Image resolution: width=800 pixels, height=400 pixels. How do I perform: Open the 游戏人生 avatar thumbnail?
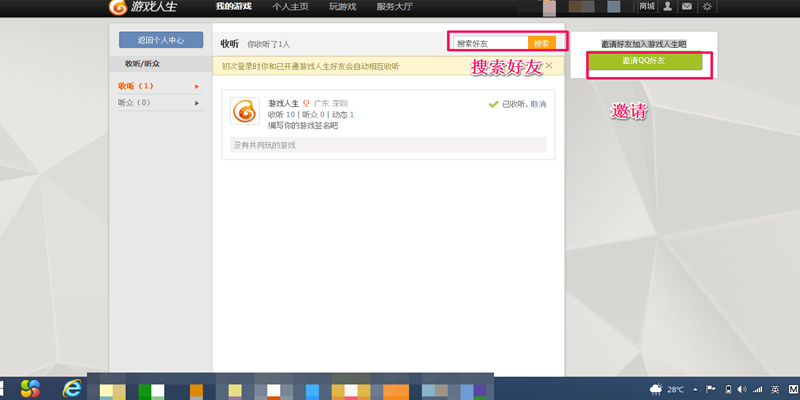pos(244,111)
